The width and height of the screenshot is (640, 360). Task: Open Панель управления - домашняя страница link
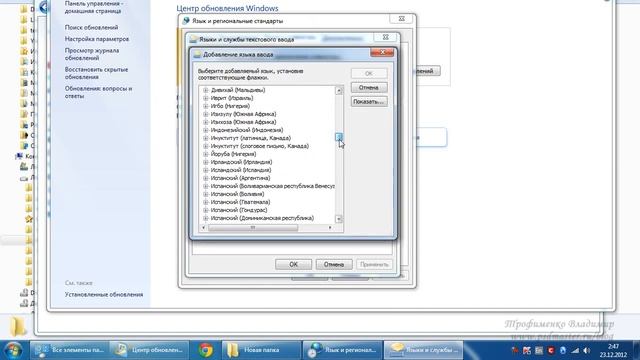click(94, 7)
